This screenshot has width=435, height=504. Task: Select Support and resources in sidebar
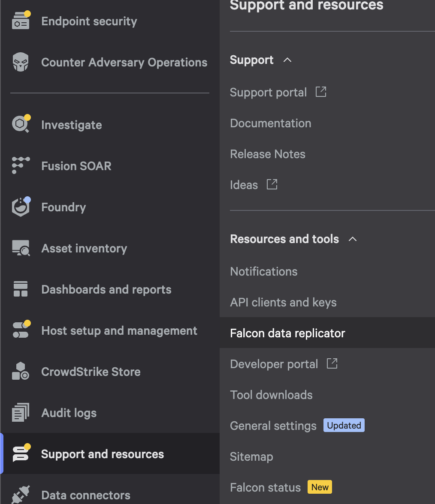(102, 454)
